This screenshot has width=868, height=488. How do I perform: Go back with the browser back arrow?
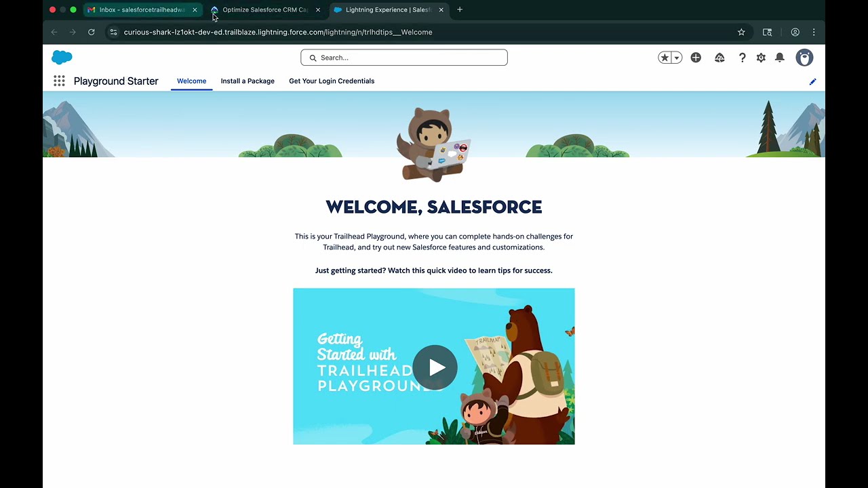coord(54,32)
